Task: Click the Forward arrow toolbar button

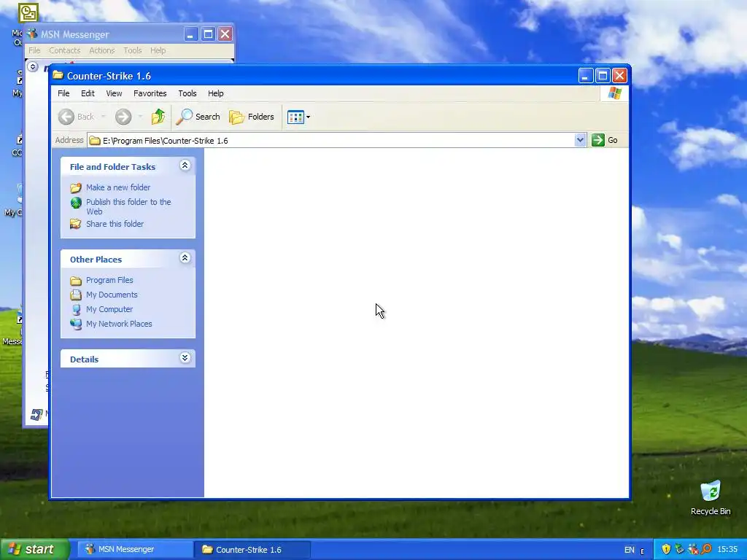Action: [123, 117]
